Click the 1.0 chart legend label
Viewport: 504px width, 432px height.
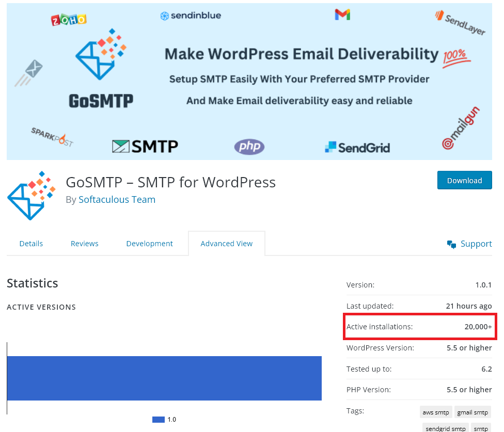click(x=171, y=420)
